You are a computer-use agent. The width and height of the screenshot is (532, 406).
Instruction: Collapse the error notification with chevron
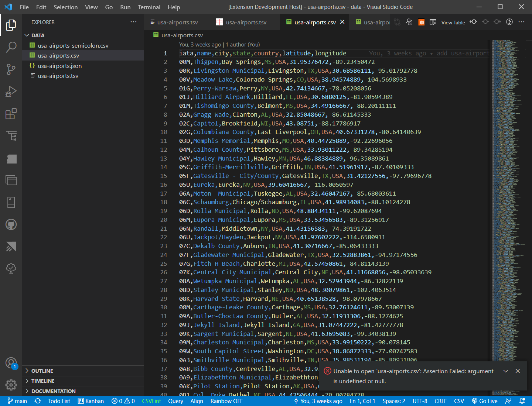point(506,371)
